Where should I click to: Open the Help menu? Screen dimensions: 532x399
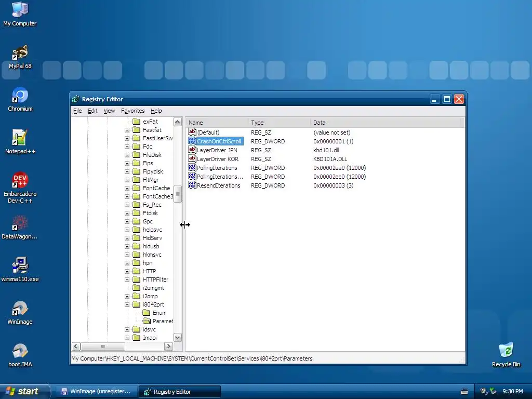(156, 111)
